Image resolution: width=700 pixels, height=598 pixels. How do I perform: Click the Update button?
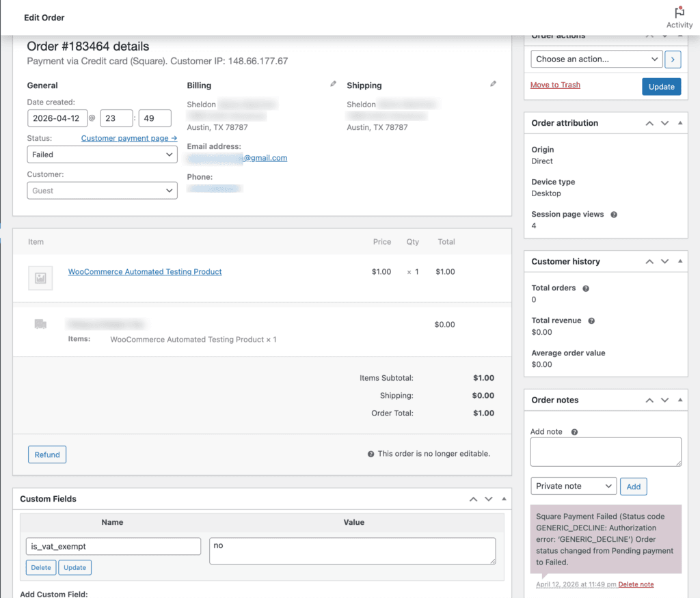661,86
